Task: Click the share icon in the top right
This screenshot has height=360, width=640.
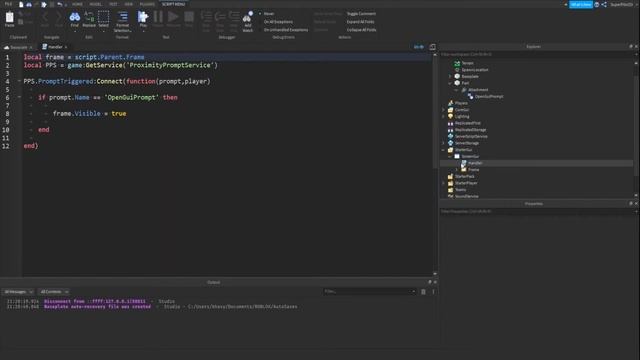Action: click(x=604, y=4)
